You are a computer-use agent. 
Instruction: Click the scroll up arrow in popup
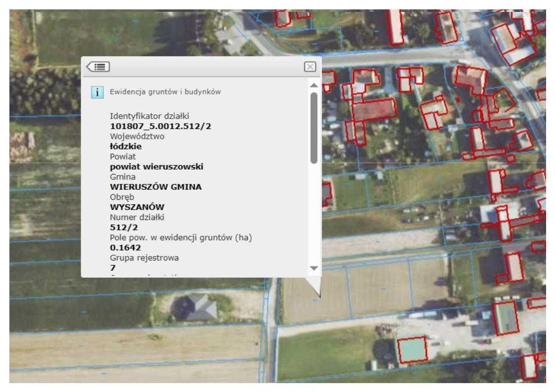click(x=314, y=86)
